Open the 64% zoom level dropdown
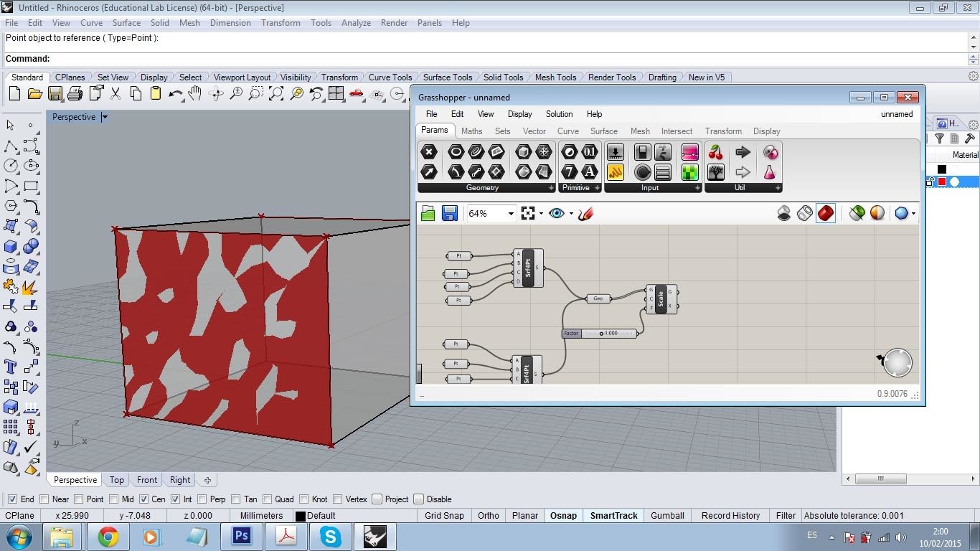 click(x=511, y=213)
